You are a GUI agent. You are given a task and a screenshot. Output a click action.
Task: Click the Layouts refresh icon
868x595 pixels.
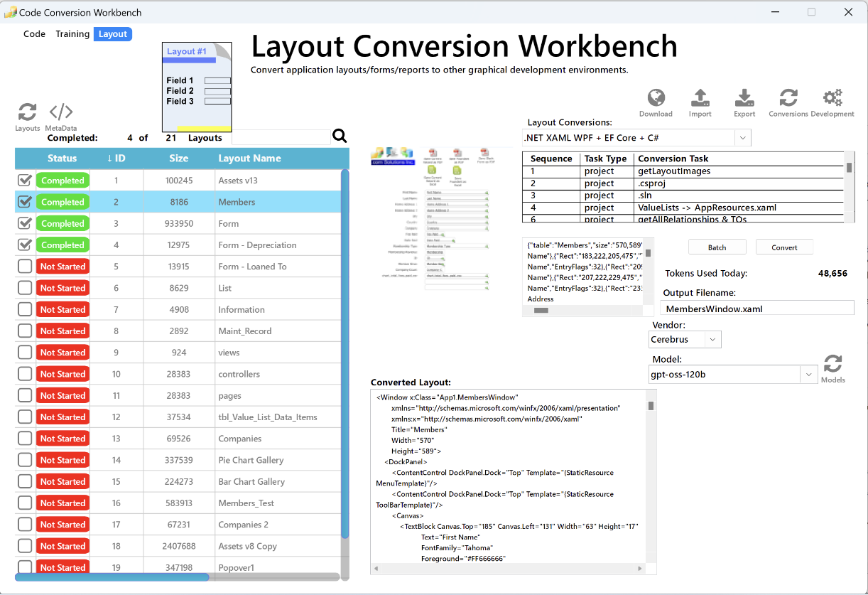(x=27, y=112)
